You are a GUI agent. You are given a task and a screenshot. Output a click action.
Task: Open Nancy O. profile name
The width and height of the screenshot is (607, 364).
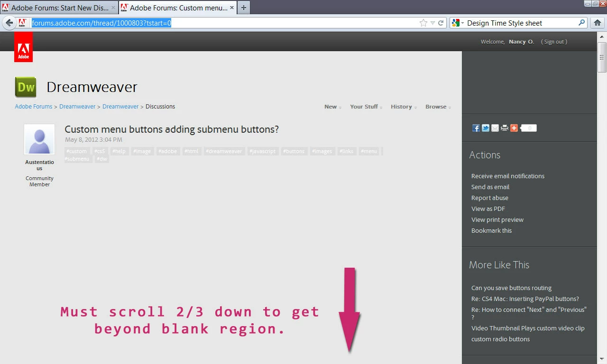521,42
